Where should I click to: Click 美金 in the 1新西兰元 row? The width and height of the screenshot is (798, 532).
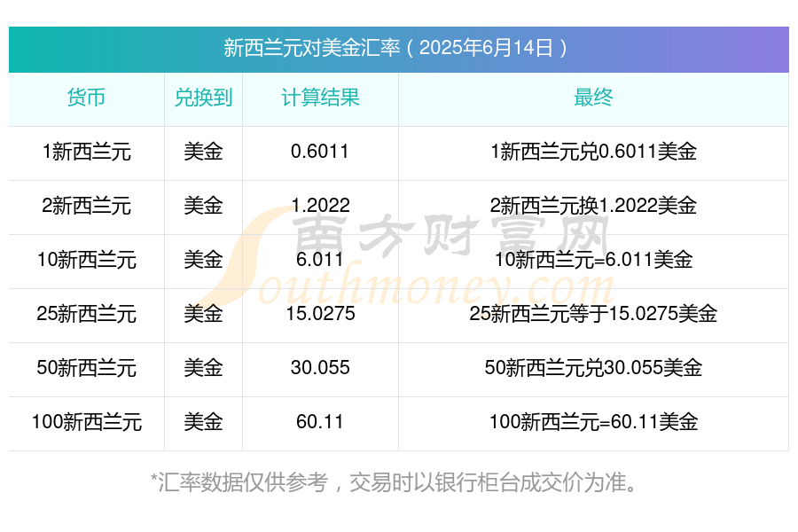click(x=203, y=152)
